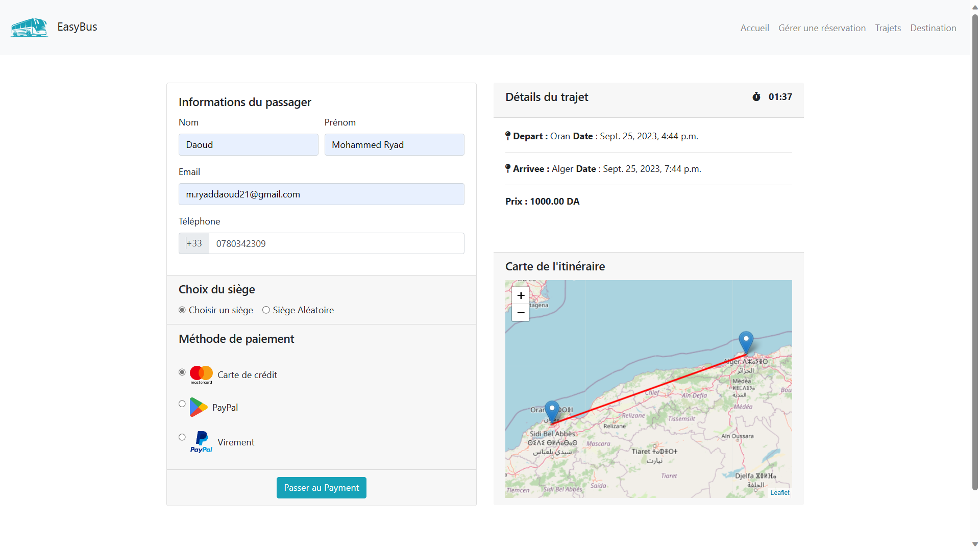Select Virement as payment method
The image size is (980, 551).
click(x=182, y=437)
